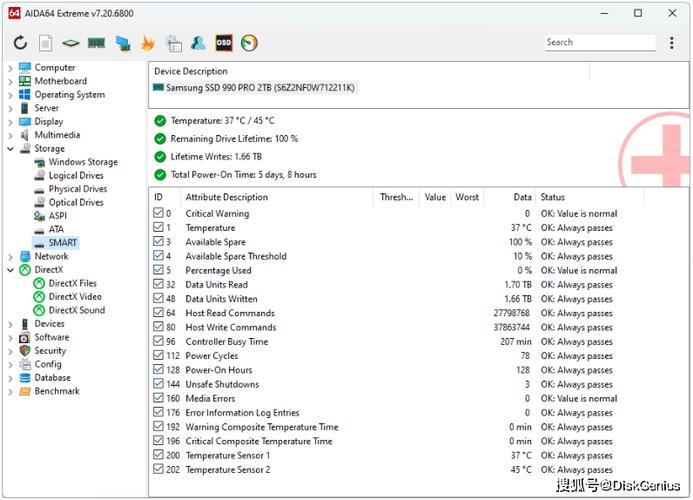
Task: Expand the Display tree node
Action: click(10, 122)
